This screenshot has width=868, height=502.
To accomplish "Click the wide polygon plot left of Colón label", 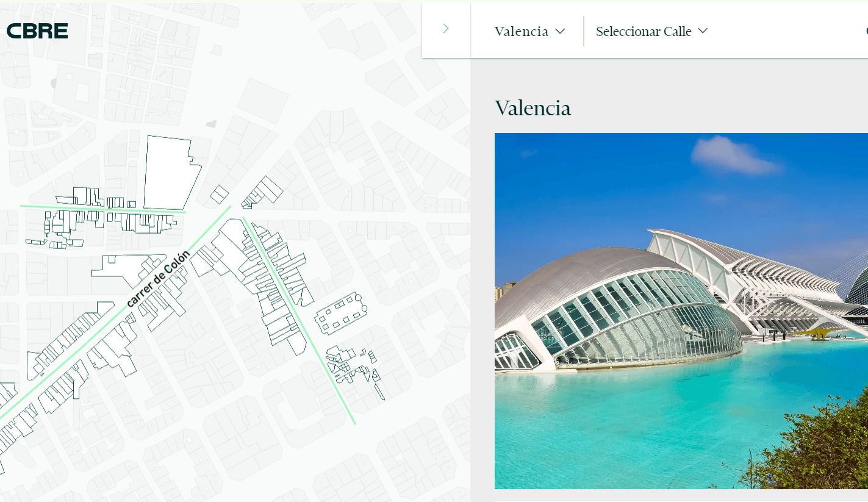I will tap(129, 270).
